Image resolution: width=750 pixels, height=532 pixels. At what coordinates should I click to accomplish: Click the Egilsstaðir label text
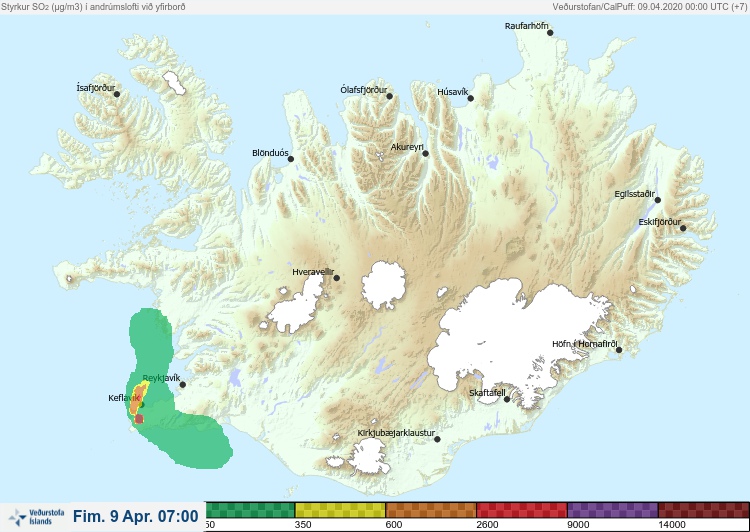[x=634, y=194]
